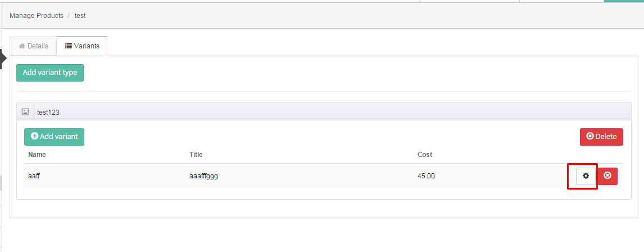Click the teal button at top right edge
644x252 pixels.
[623, 1]
